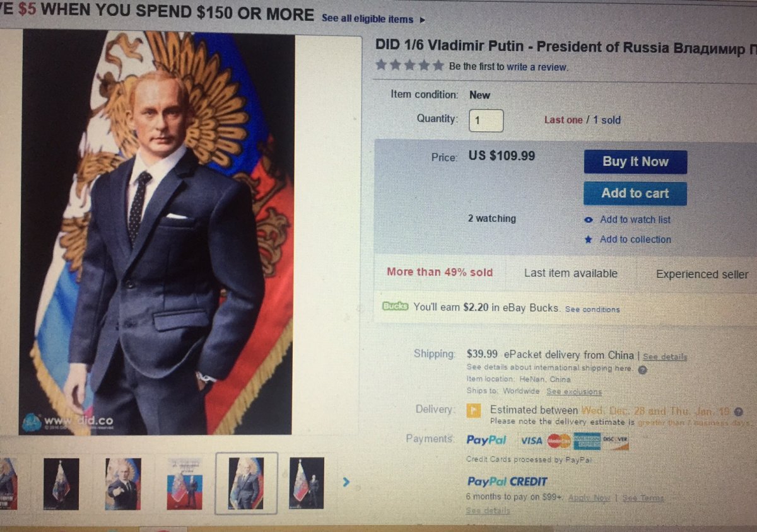
Task: Open See conditions for eBay Bucks
Action: tap(592, 309)
